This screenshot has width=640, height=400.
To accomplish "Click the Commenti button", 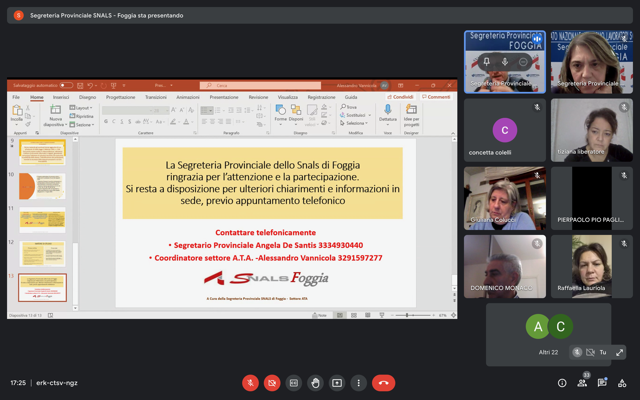I will (x=436, y=97).
